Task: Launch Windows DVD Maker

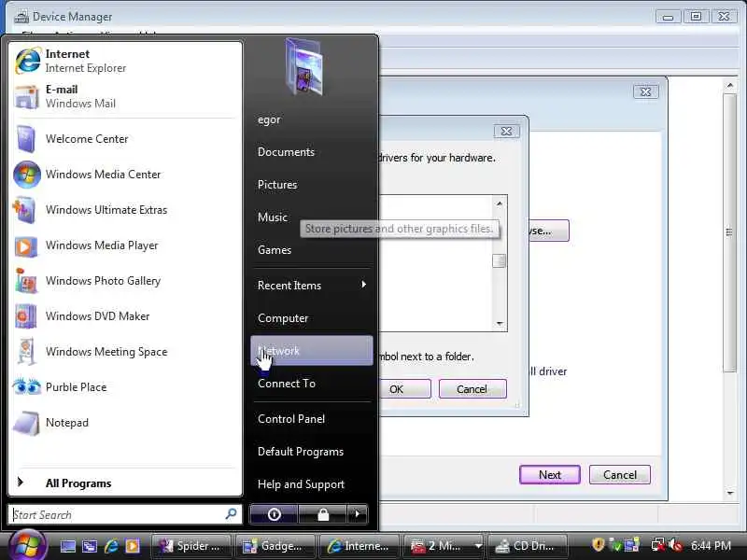Action: pyautogui.click(x=125, y=316)
